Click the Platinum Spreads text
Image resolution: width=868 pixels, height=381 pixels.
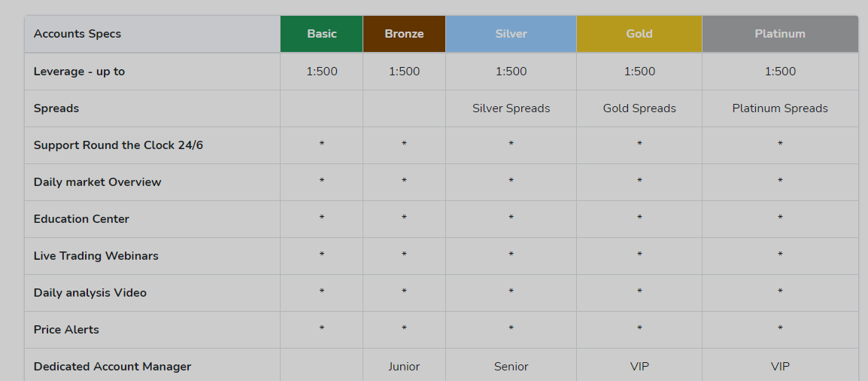tap(780, 108)
